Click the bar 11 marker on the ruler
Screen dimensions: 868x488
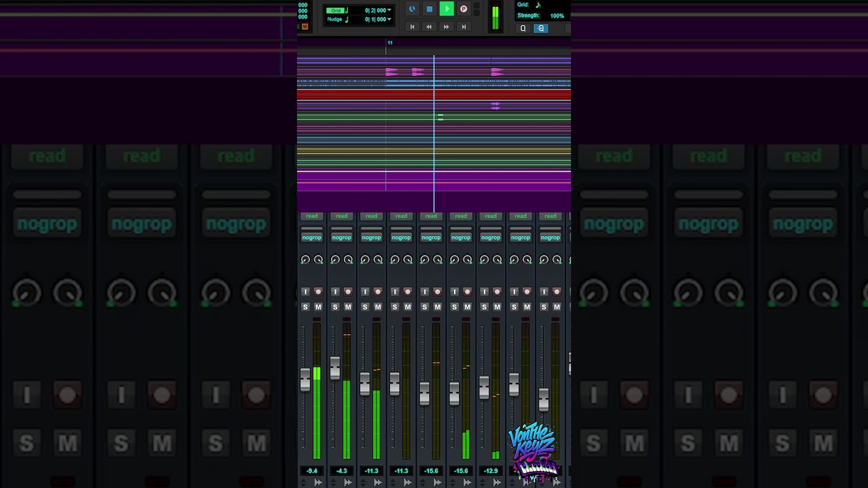pos(389,43)
